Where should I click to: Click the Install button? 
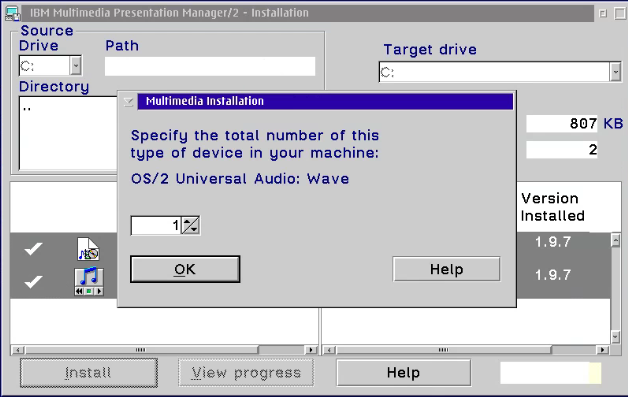[x=89, y=373]
